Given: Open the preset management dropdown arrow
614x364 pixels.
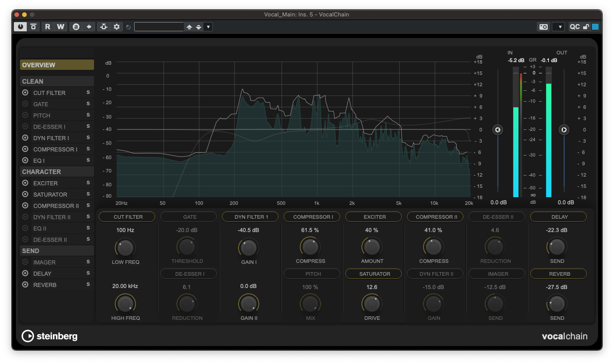Looking at the screenshot, I should 208,27.
